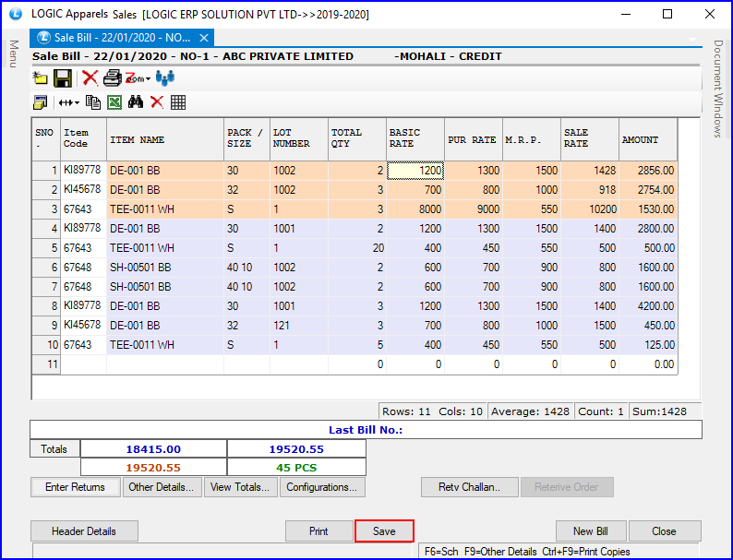Select row header number 11
Viewport: 733px width, 560px height.
pyautogui.click(x=46, y=364)
